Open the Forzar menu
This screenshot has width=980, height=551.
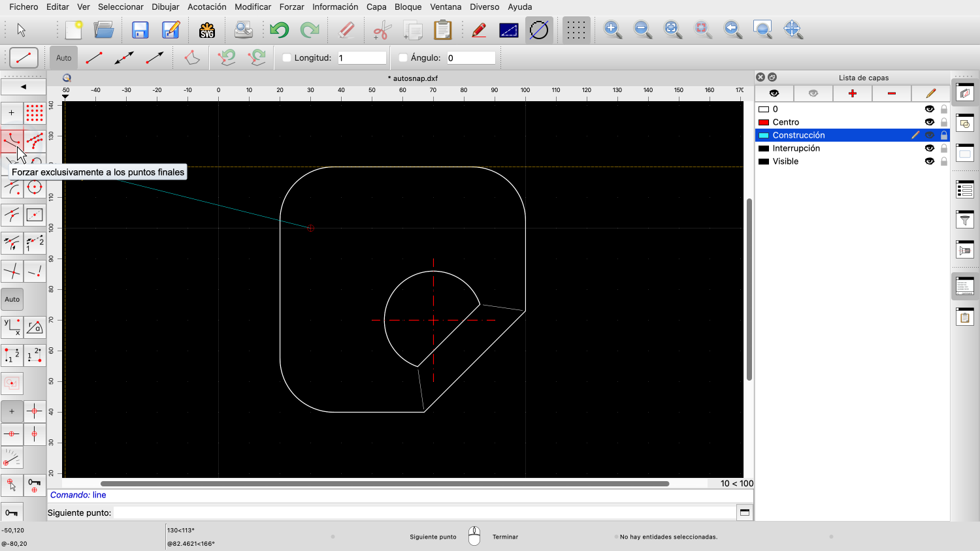[x=291, y=7]
